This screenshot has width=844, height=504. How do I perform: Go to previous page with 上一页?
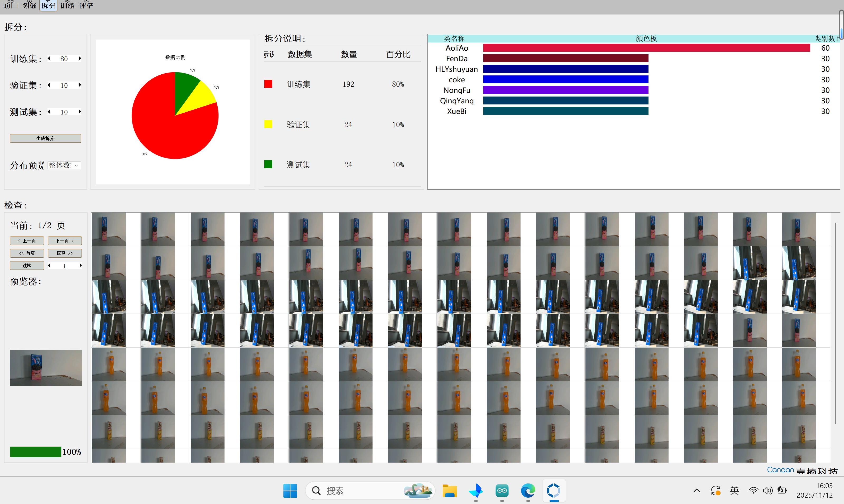tap(27, 241)
